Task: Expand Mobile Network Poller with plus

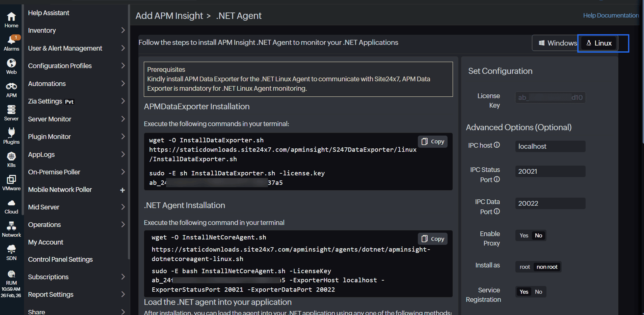Action: 122,190
